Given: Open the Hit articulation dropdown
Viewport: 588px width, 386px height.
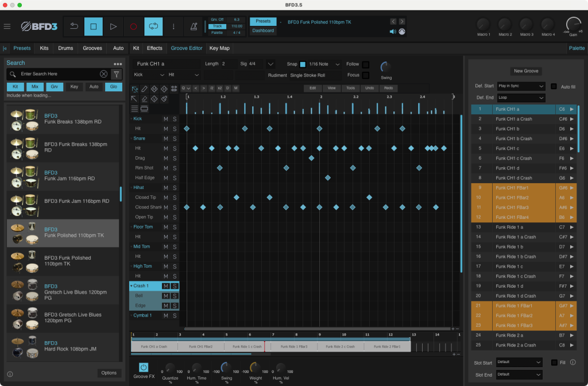Looking at the screenshot, I should click(183, 75).
